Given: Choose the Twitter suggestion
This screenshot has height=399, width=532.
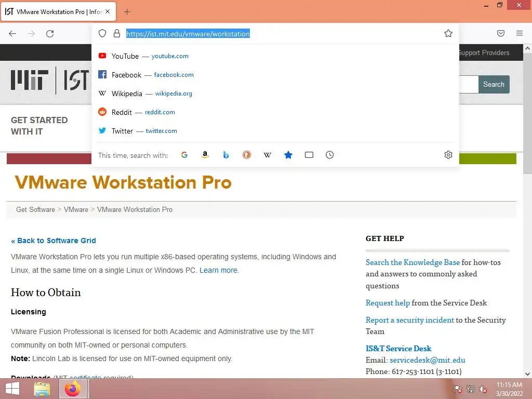Looking at the screenshot, I should click(x=275, y=130).
